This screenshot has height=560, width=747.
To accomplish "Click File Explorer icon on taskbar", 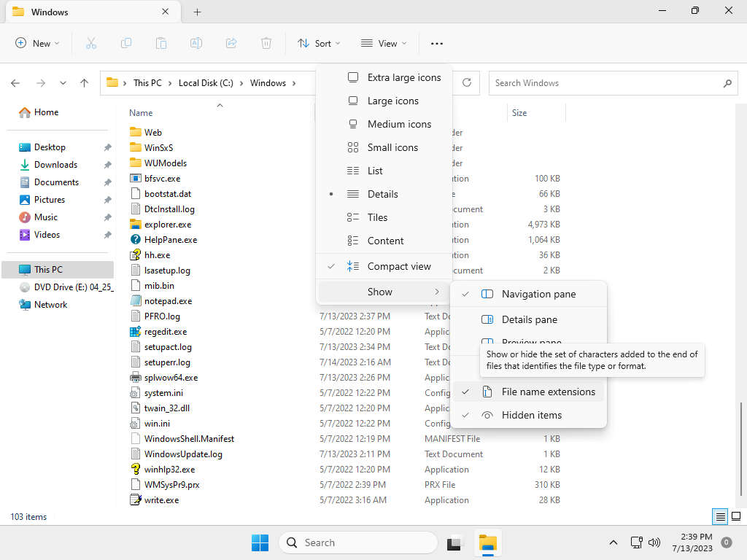I will coord(488,542).
